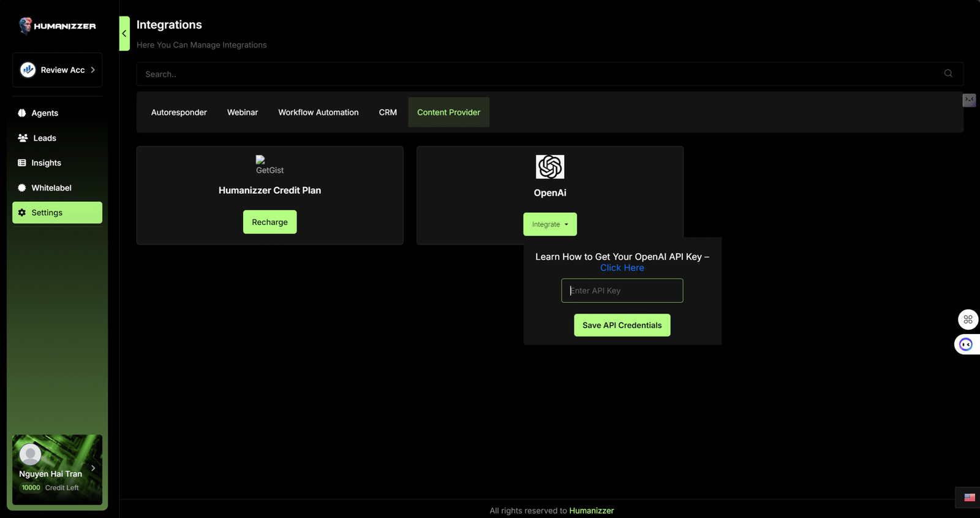Click the Review Acc avatar icon

pyautogui.click(x=28, y=70)
